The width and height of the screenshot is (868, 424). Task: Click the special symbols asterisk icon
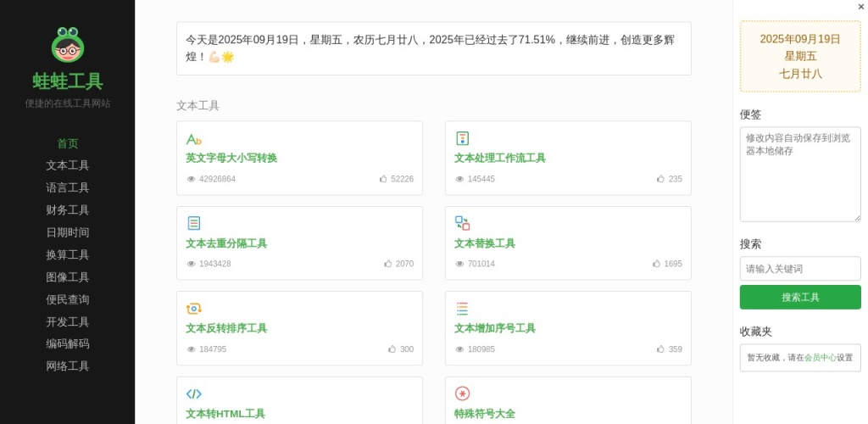[x=462, y=393]
